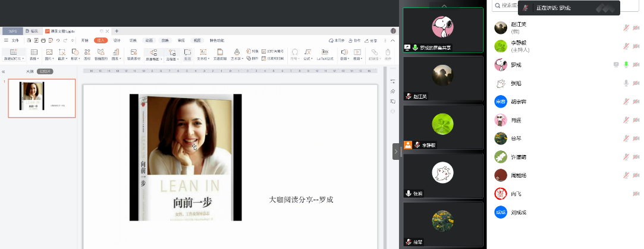This screenshot has width=644, height=249.
Task: Open a new document tab with plus
Action: coord(117,31)
